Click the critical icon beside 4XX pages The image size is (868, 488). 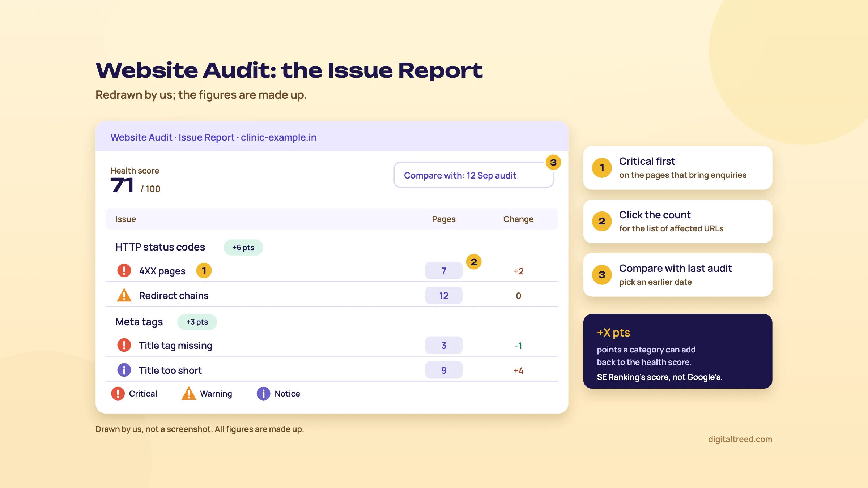124,270
